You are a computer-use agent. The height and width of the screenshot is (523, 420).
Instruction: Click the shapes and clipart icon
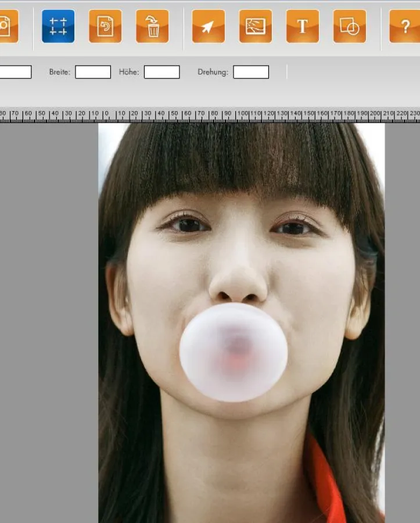[350, 26]
